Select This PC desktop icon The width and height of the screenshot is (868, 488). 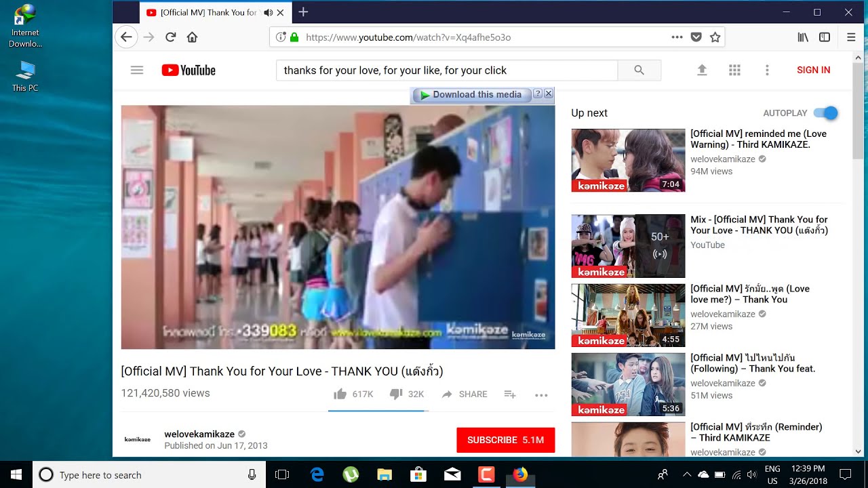click(25, 76)
